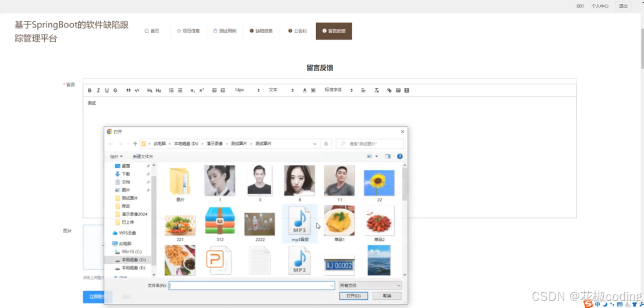Open the background color picker in editor
Screen dimensions: 644x308
tap(313, 90)
